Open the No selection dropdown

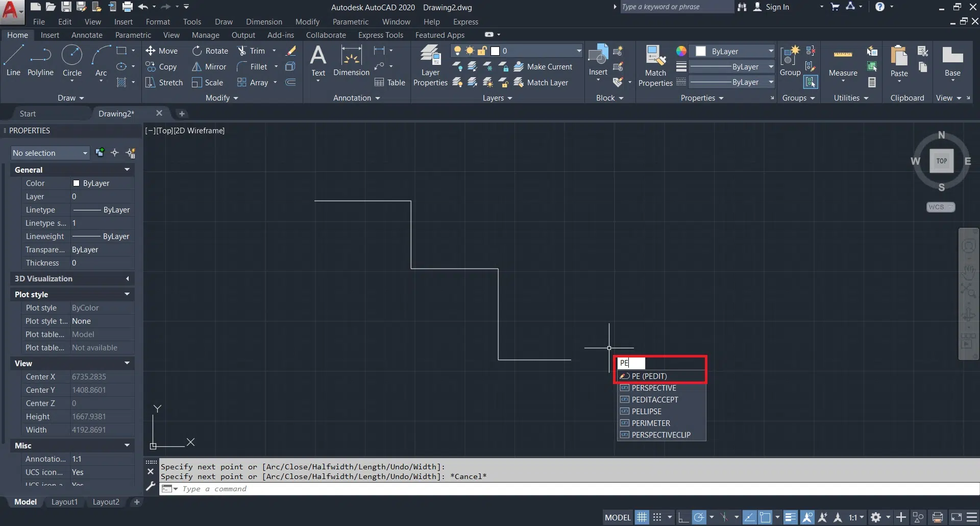50,153
